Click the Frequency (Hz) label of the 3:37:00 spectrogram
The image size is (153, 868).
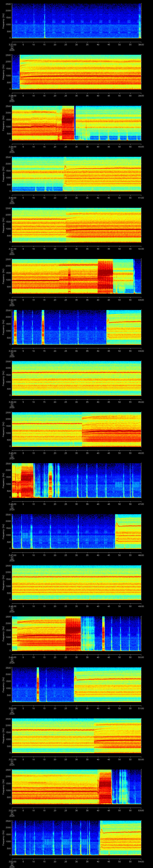pos(3,21)
